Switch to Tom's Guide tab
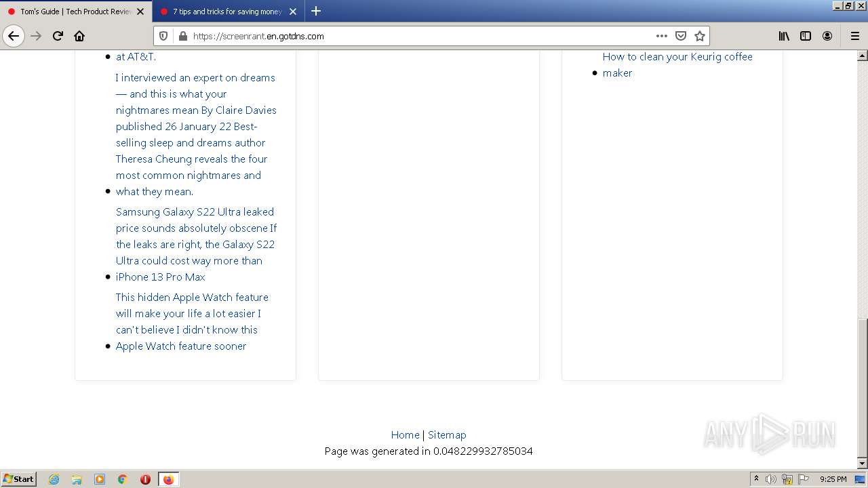This screenshot has width=868, height=488. click(x=76, y=12)
